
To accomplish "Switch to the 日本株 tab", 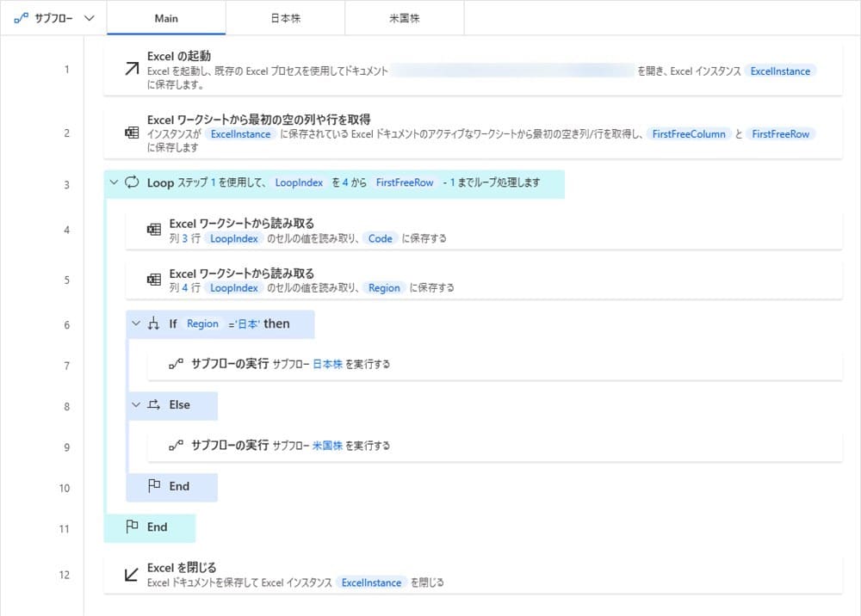I will tap(285, 17).
